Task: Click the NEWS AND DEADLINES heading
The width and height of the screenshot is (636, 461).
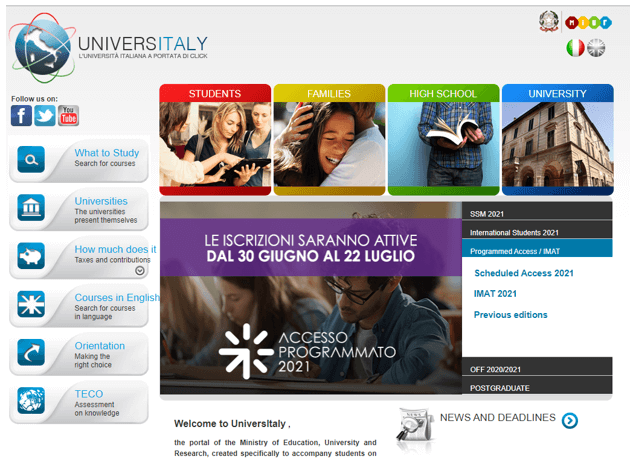Action: pos(498,418)
